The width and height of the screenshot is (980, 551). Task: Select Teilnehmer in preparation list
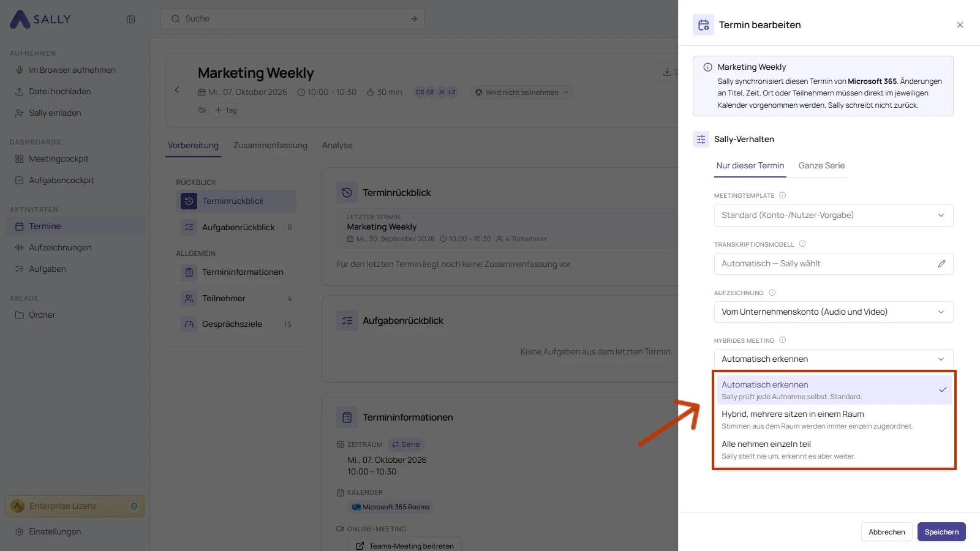coord(236,299)
